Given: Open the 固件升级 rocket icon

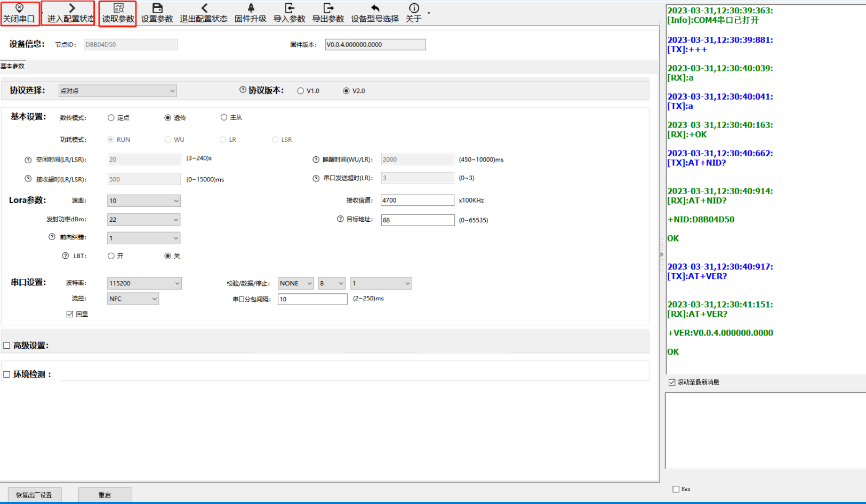Looking at the screenshot, I should tap(251, 8).
